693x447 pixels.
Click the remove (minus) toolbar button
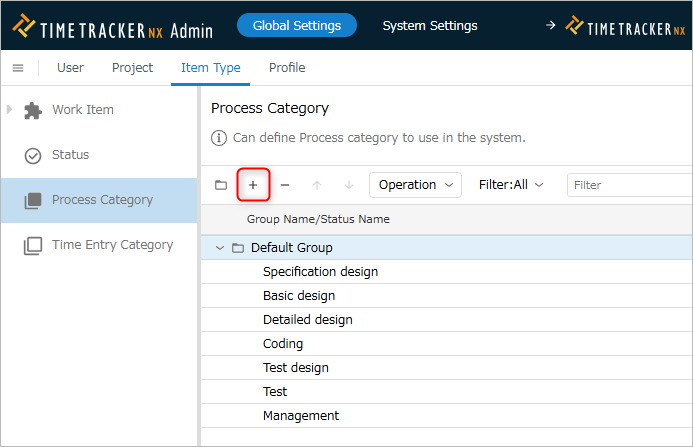[285, 185]
